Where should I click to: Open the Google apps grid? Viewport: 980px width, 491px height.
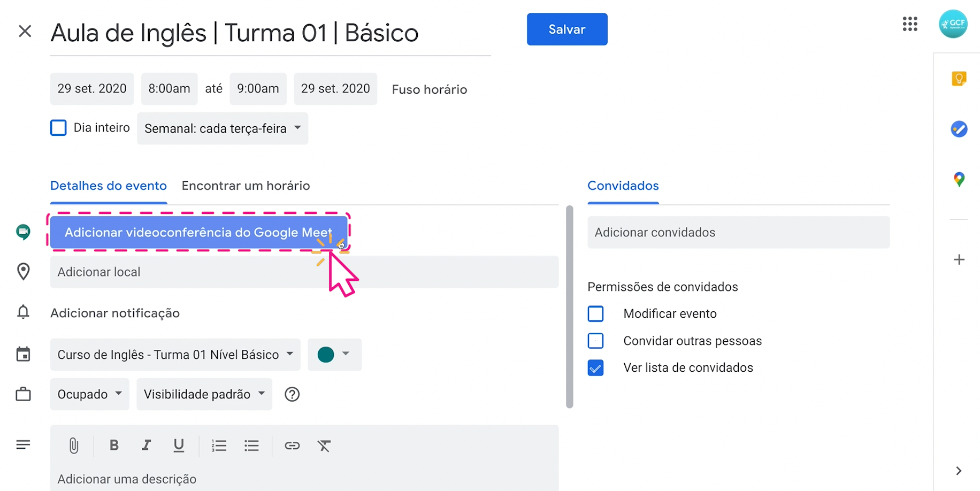pyautogui.click(x=910, y=24)
